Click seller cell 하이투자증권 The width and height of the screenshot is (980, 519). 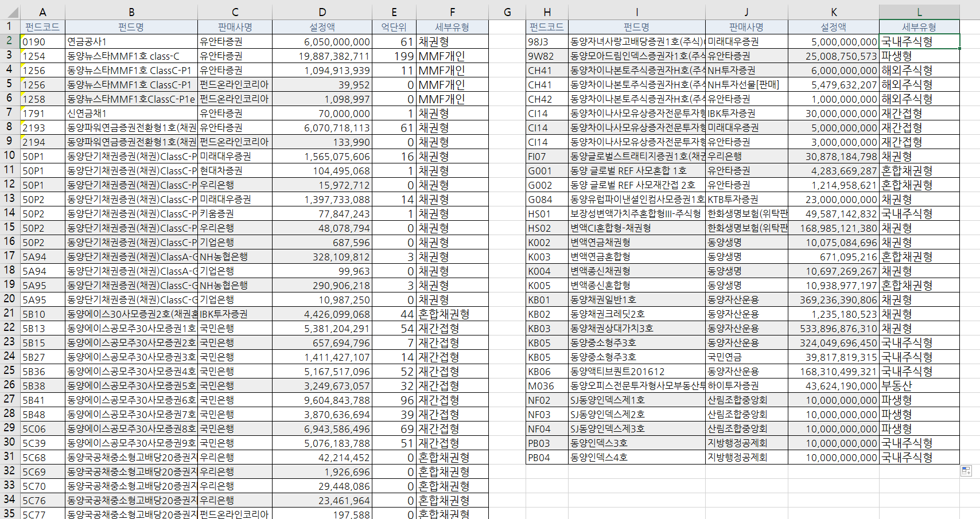746,385
